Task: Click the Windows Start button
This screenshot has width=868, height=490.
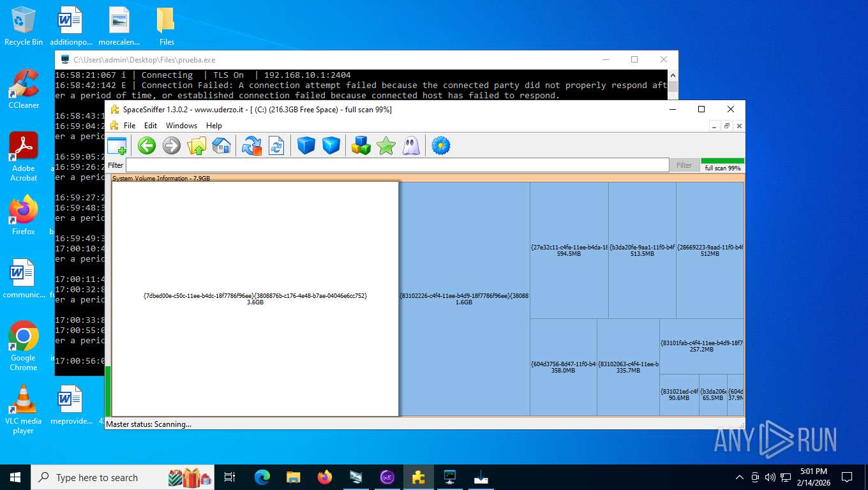Action: pyautogui.click(x=15, y=477)
